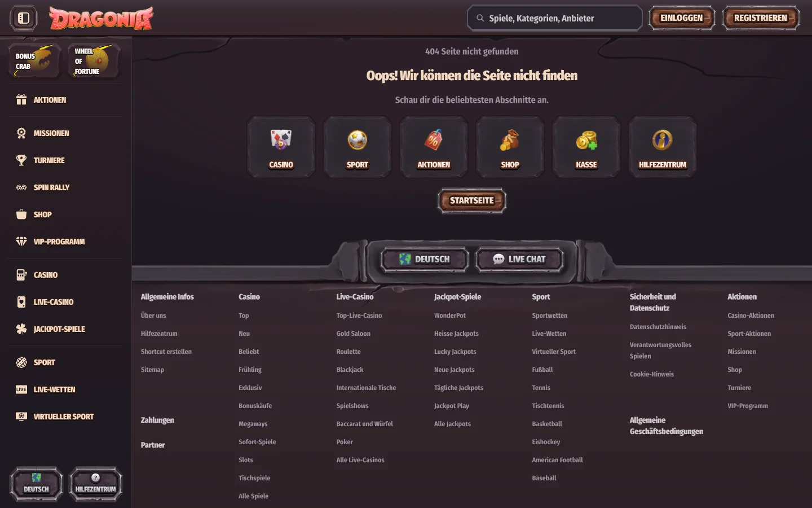Click the Jackpot-Spiele clover icon in sidebar
Screen dimensions: 812x508
tap(21, 329)
